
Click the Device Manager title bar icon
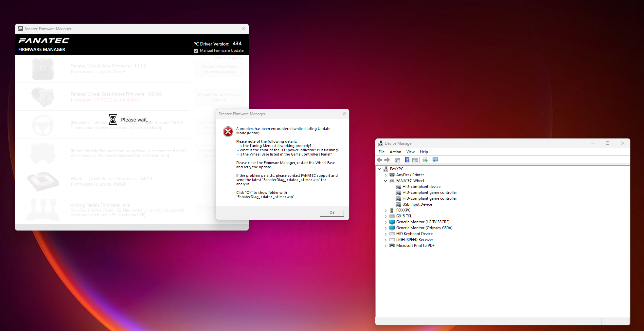coord(380,143)
